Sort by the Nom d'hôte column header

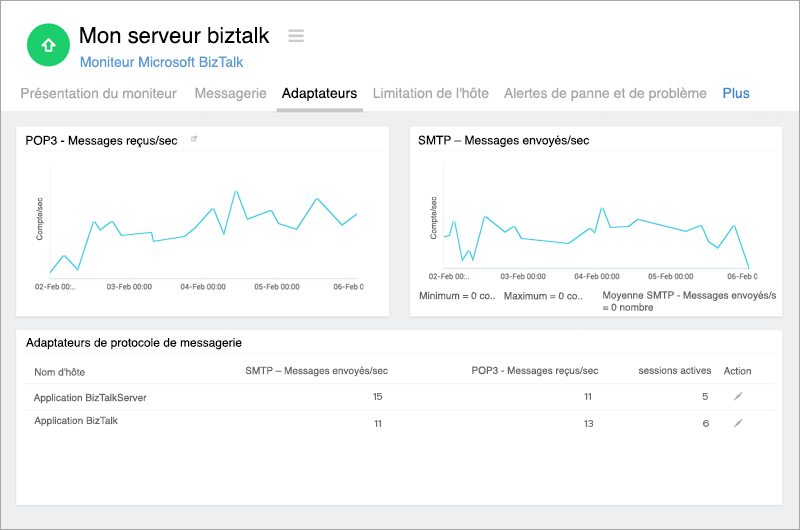pos(58,371)
